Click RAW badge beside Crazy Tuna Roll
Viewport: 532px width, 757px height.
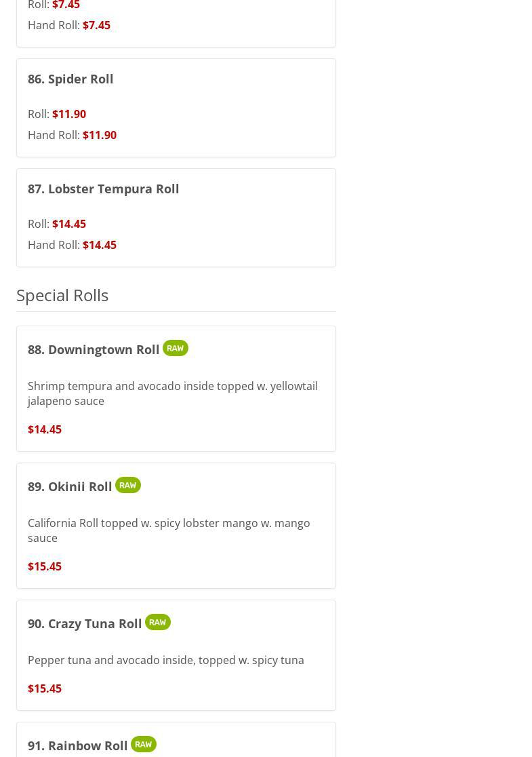[x=158, y=622]
